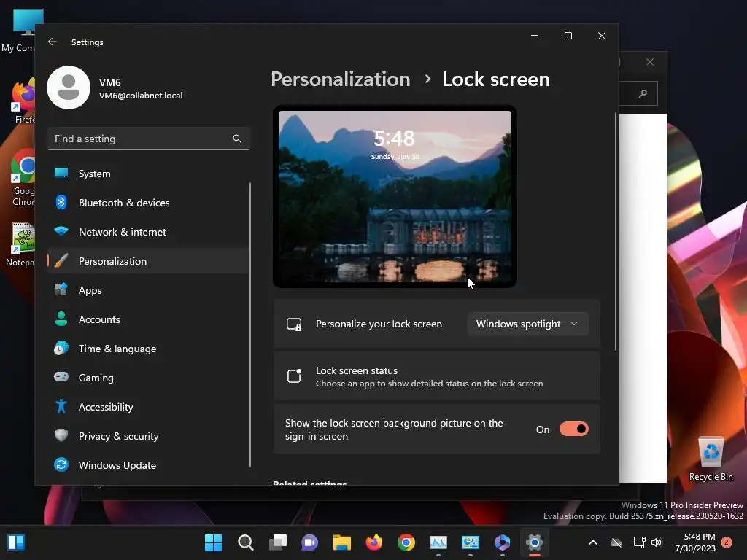Viewport: 747px width, 560px height.
Task: Go back with the Settings back arrow
Action: [53, 42]
